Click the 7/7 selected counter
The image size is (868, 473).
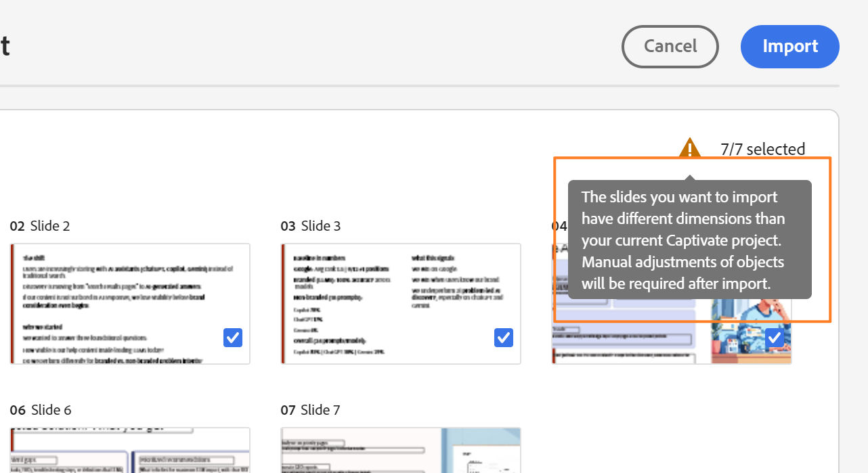coord(762,149)
